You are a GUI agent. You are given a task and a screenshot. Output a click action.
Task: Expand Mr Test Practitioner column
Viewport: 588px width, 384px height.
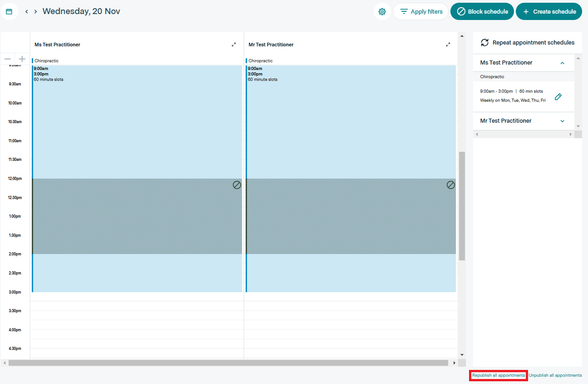click(x=448, y=45)
